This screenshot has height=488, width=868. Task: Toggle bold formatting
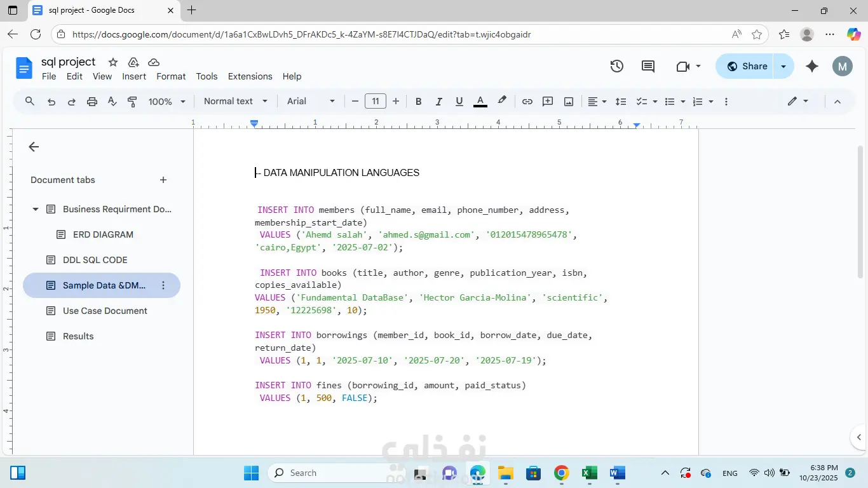pyautogui.click(x=418, y=102)
